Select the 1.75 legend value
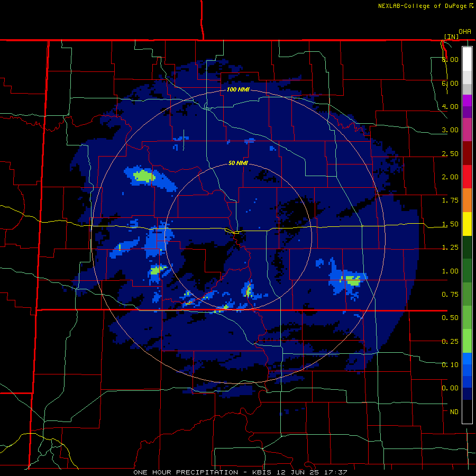The height and width of the screenshot is (476, 476). (450, 200)
